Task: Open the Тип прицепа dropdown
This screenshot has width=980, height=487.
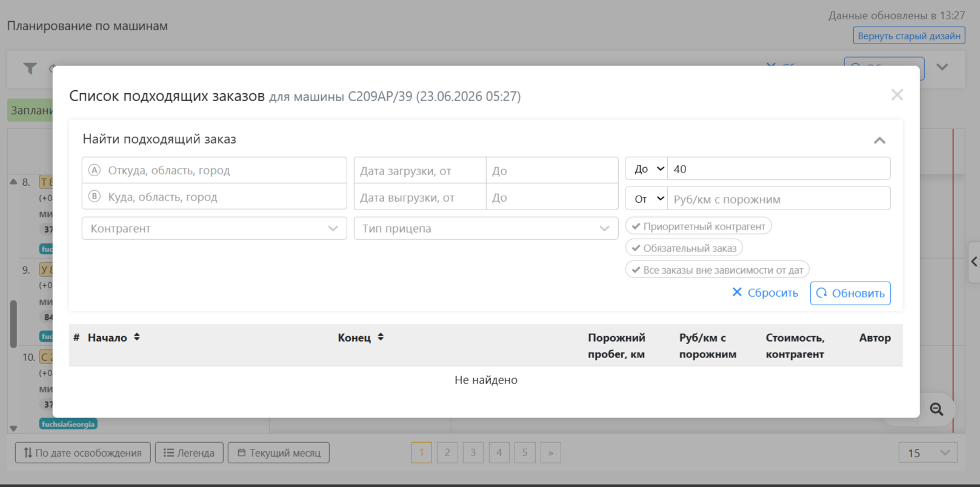Action: pyautogui.click(x=486, y=228)
